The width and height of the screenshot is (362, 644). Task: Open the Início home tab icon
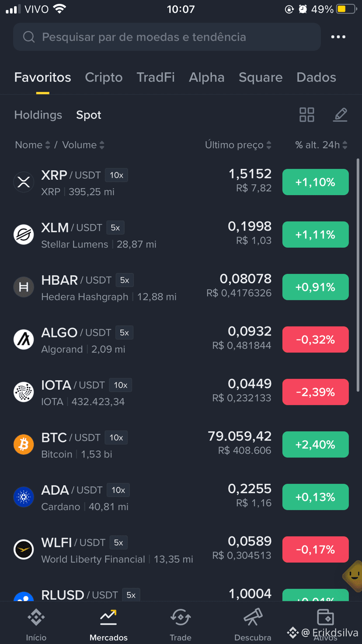coord(36,618)
